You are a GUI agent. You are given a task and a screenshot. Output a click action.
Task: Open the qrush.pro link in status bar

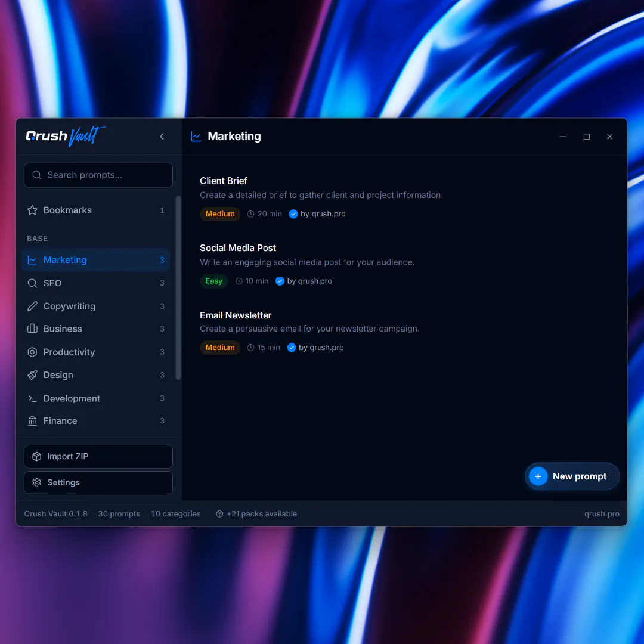(602, 514)
